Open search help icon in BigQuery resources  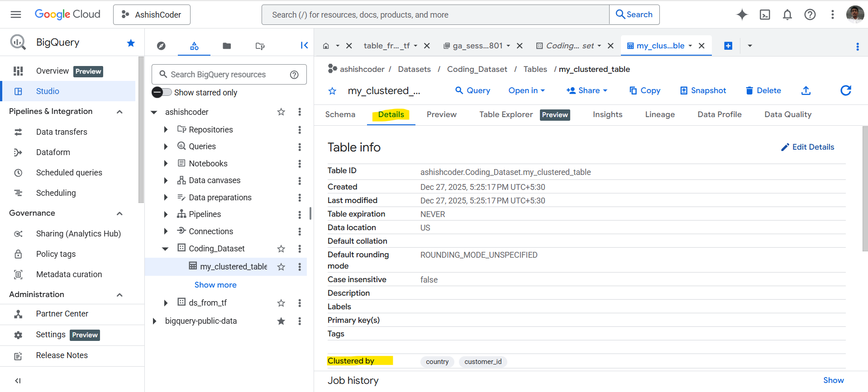click(294, 75)
